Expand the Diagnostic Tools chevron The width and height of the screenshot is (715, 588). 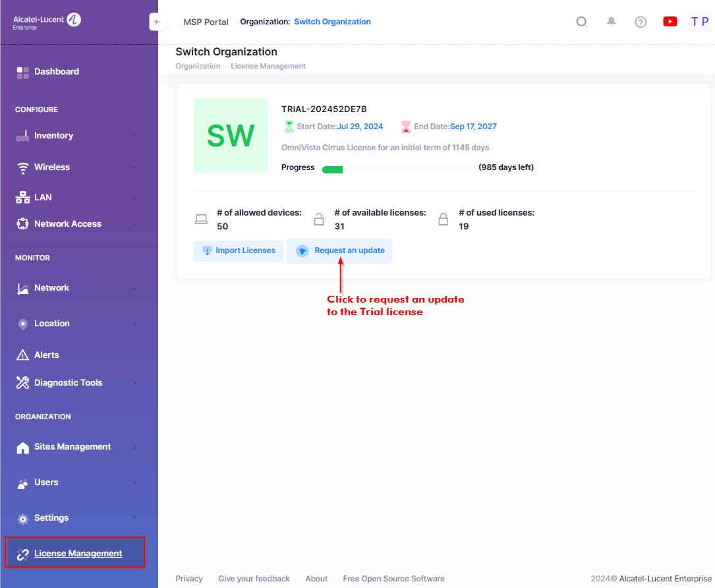(x=134, y=383)
